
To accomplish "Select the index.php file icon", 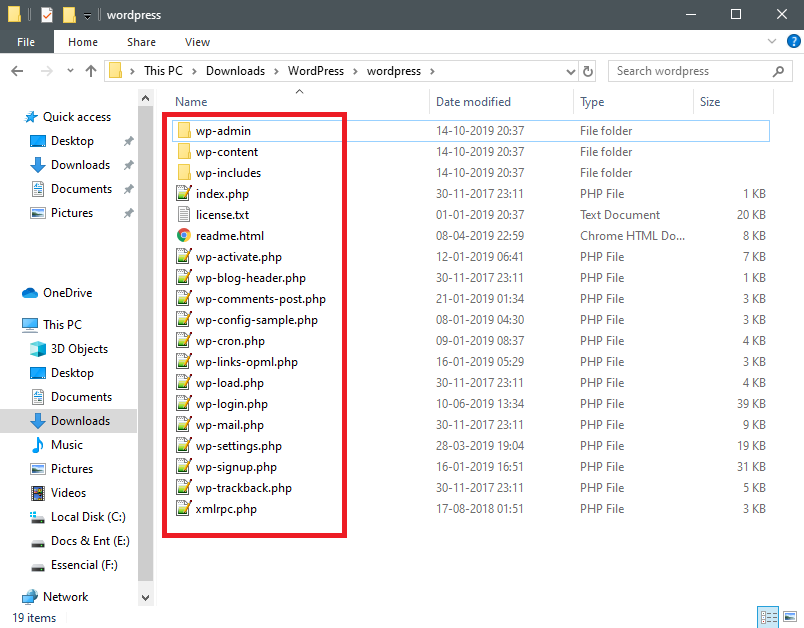I will [184, 194].
